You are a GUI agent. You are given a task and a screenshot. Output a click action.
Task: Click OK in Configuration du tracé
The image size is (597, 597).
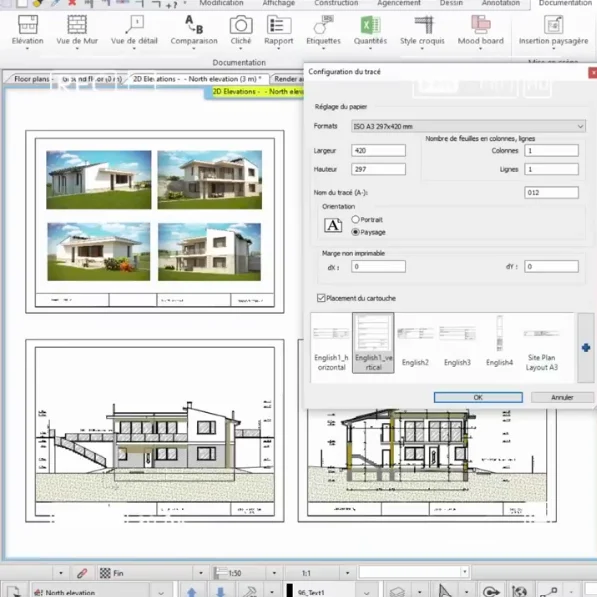pyautogui.click(x=478, y=397)
